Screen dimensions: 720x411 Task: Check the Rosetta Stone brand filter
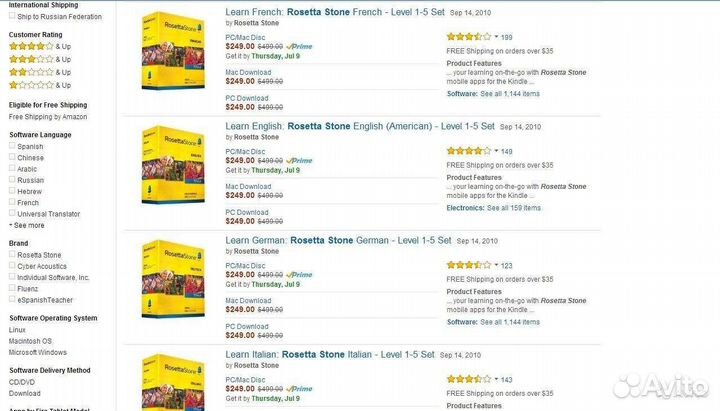click(x=12, y=255)
